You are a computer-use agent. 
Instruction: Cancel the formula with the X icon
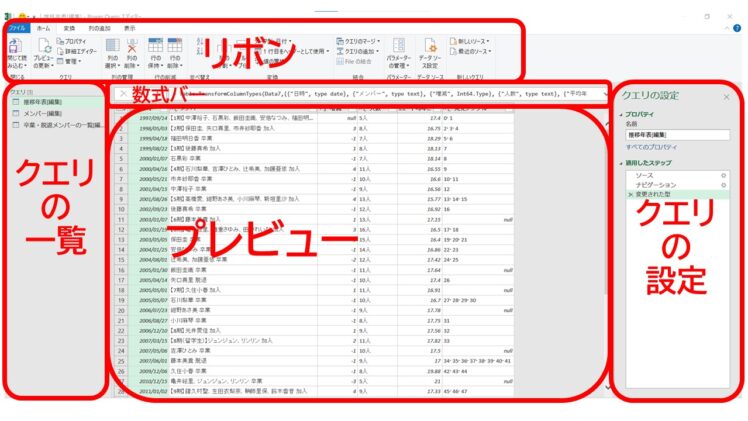120,94
